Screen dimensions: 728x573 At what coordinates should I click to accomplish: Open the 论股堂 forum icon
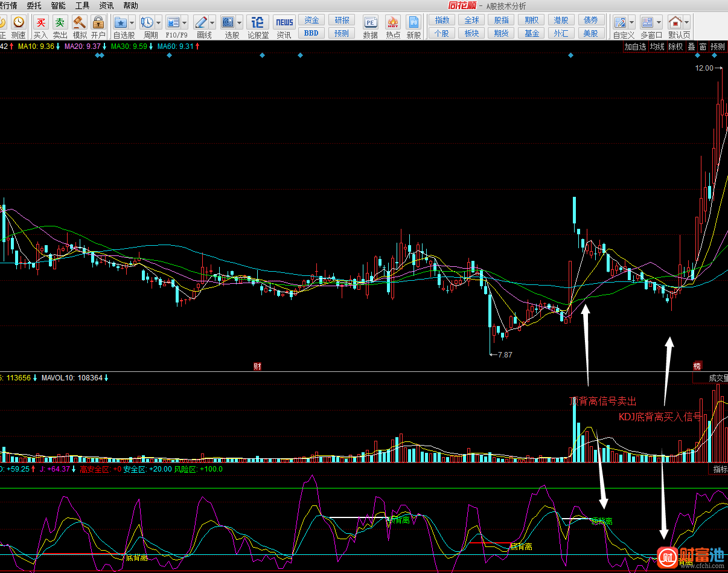[x=258, y=23]
